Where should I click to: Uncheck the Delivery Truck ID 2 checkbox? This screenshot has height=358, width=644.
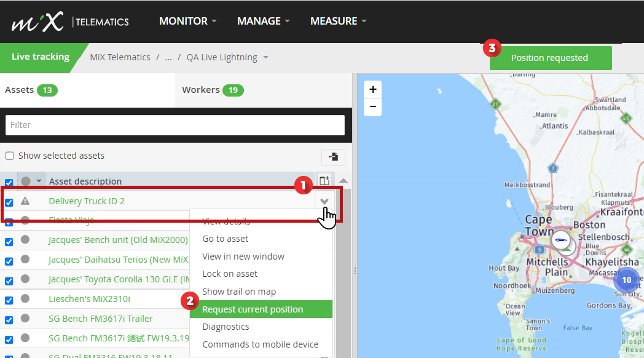click(9, 202)
